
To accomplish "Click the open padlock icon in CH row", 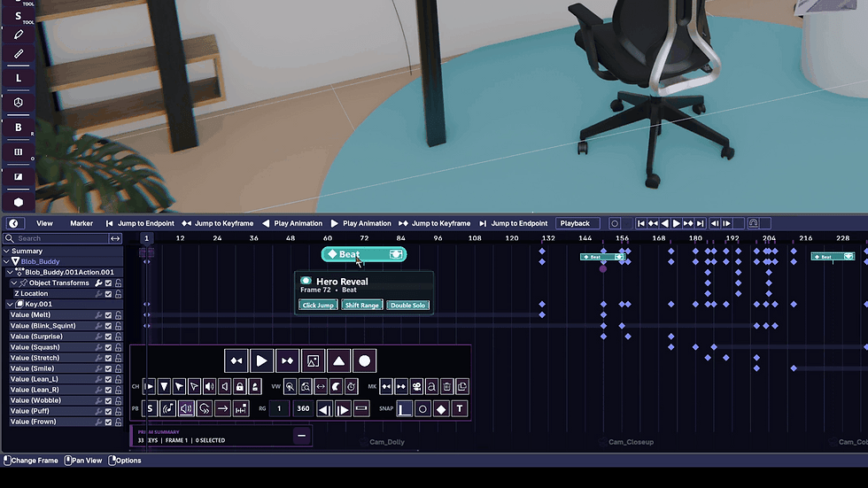I will coord(255,386).
